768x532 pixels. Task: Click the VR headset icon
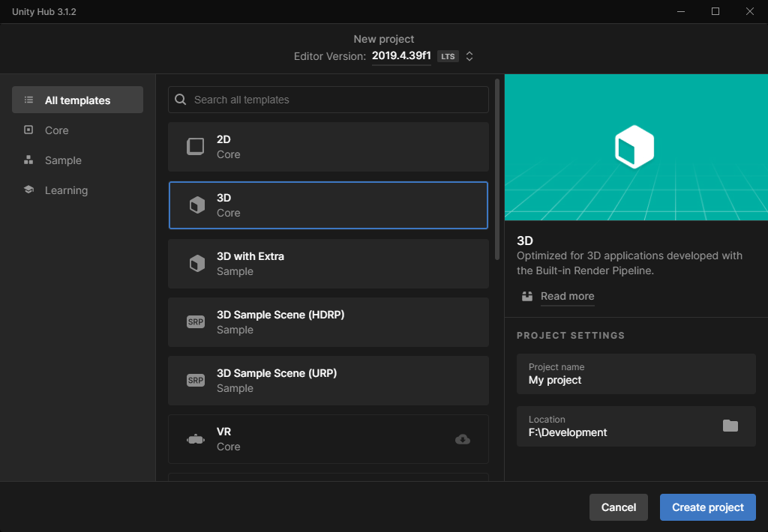tap(196, 440)
